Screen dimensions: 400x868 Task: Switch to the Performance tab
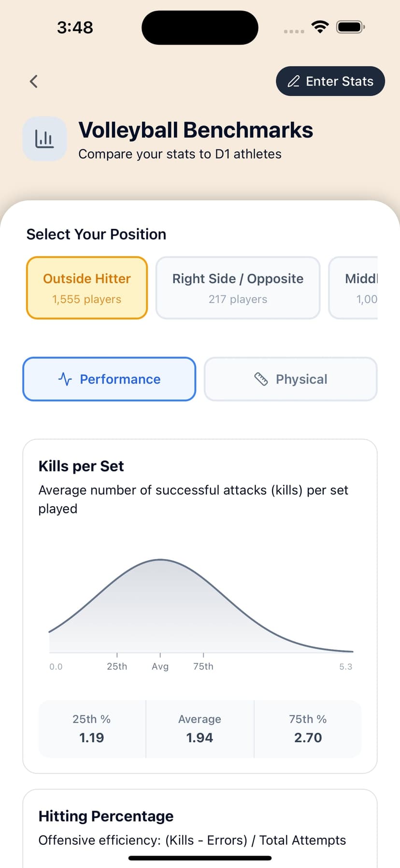pos(109,379)
